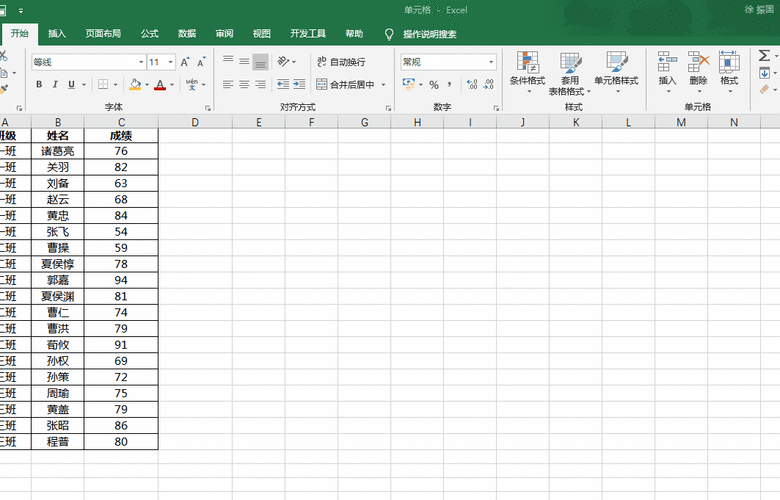Click the percent style icon
780x500 pixels.
click(434, 85)
